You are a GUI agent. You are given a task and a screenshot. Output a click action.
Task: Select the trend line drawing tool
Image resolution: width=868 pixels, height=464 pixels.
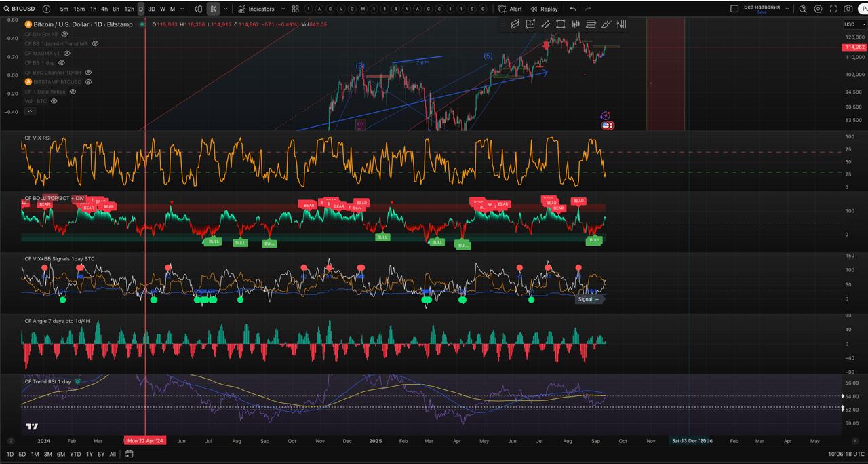pos(545,24)
